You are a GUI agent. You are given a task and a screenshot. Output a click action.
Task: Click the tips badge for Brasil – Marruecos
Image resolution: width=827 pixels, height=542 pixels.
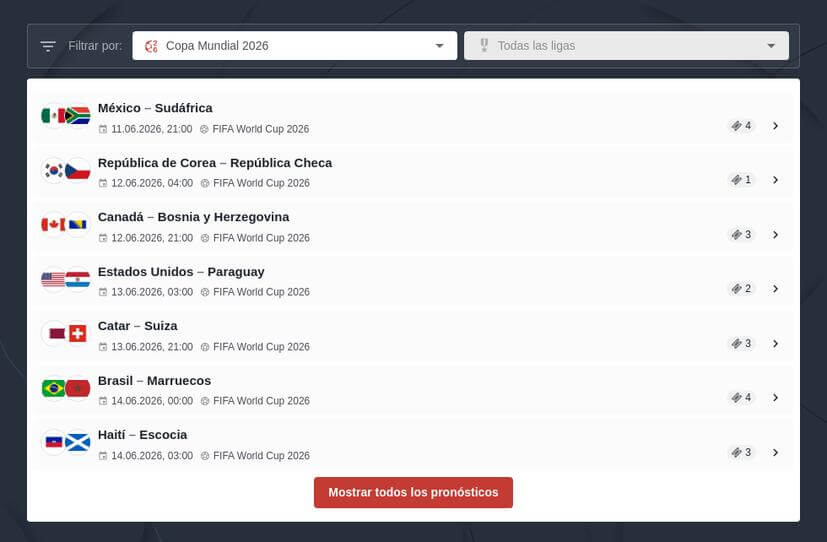[741, 398]
